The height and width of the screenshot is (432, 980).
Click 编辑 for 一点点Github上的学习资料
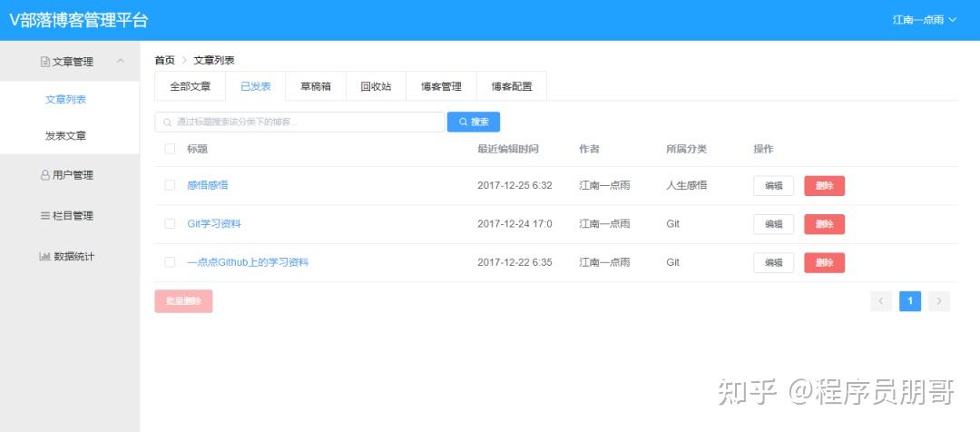tap(774, 262)
